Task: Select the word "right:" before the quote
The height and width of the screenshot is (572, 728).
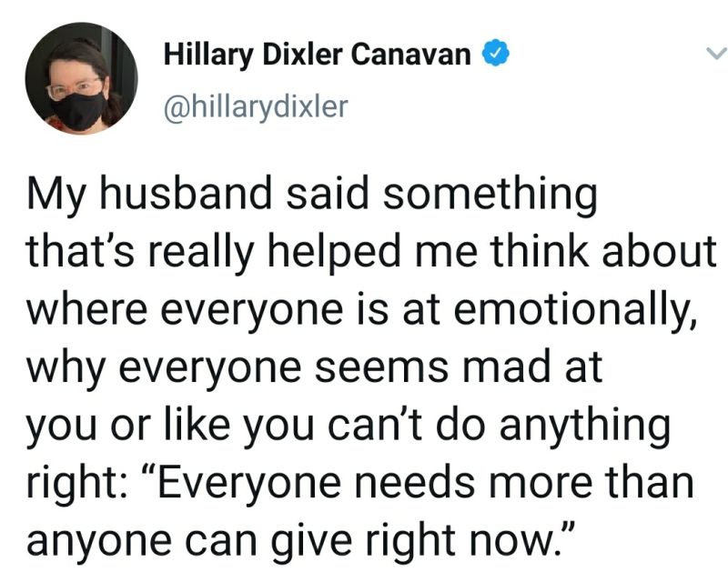Action: point(76,484)
